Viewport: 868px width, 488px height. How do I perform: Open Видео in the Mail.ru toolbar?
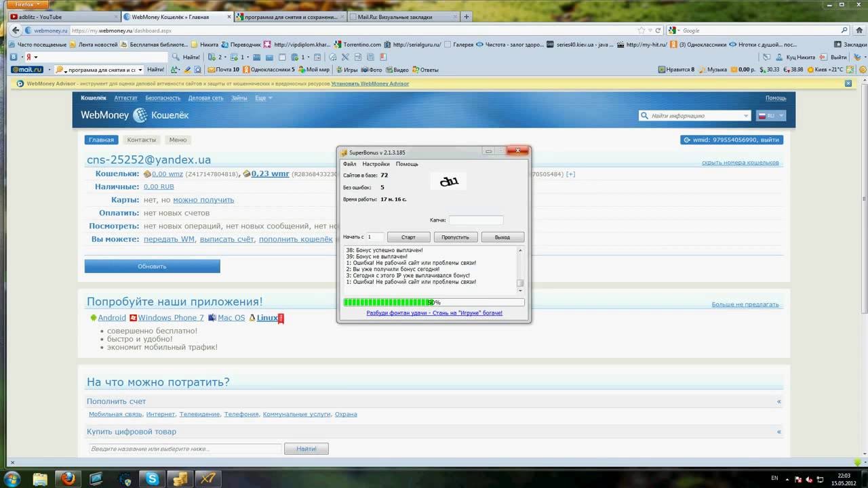coord(397,70)
